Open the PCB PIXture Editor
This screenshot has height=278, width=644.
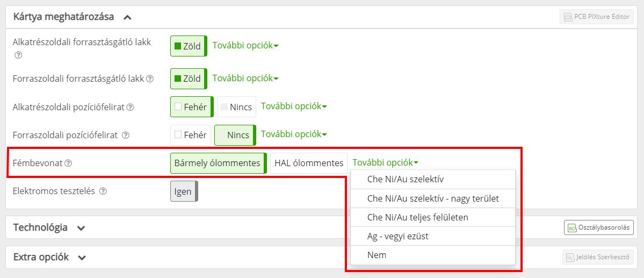tap(596, 17)
